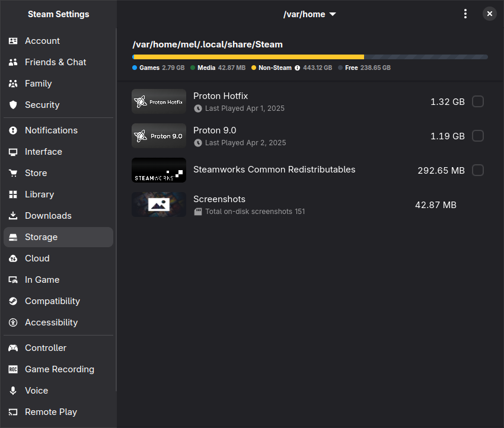Screen dimensions: 504x428
Task: Click the SD card icon under Screenshots
Action: [x=198, y=212]
